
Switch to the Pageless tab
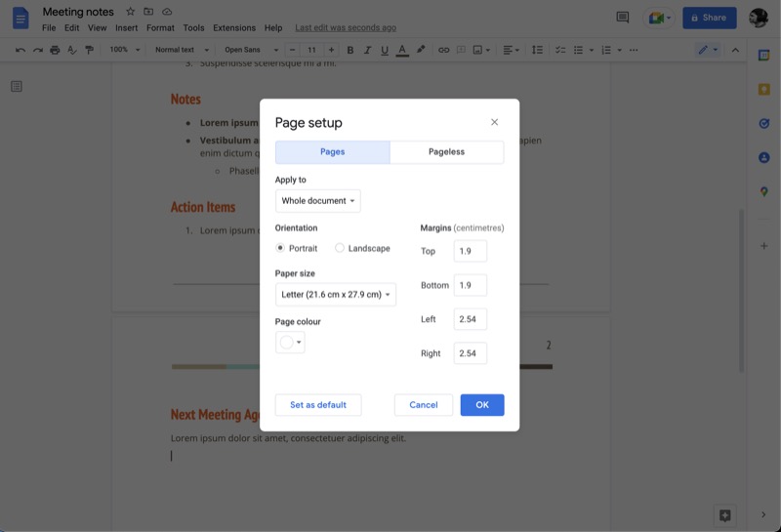[x=447, y=152]
